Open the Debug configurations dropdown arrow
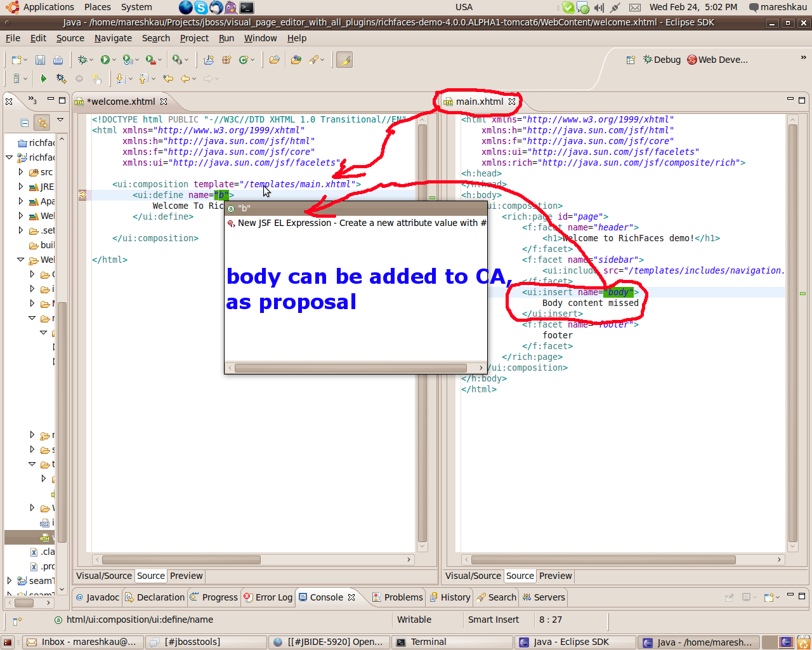 pos(91,60)
